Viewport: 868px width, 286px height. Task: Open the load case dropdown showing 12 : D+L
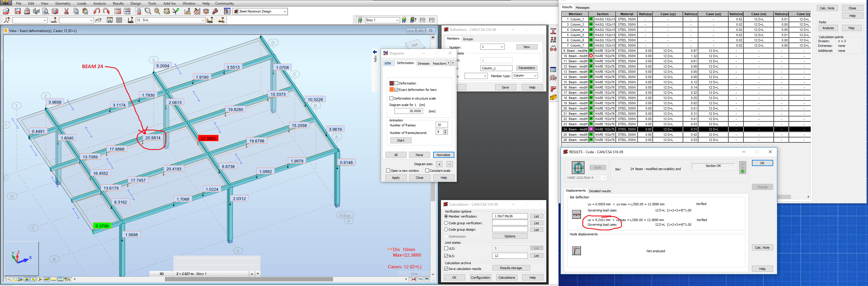(x=204, y=20)
